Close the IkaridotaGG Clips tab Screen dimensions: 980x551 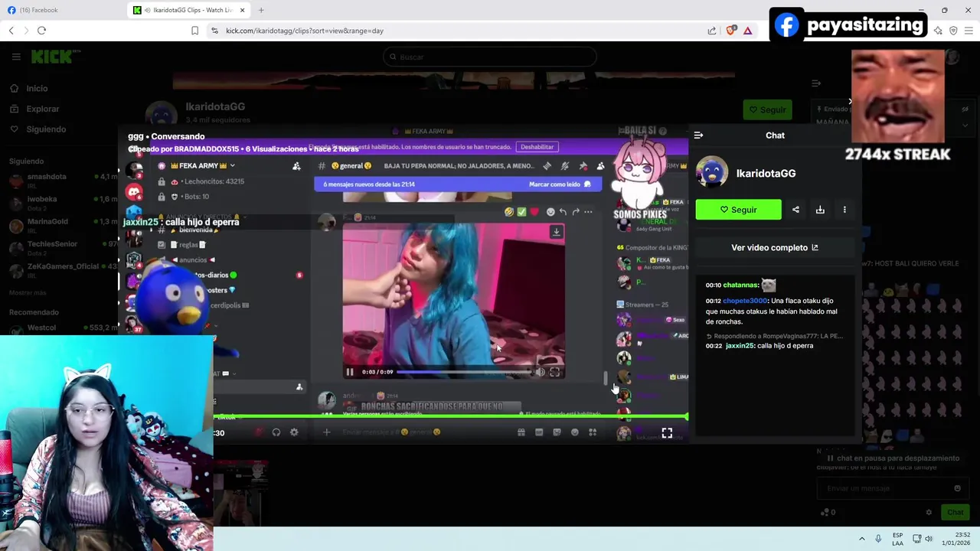click(x=243, y=10)
